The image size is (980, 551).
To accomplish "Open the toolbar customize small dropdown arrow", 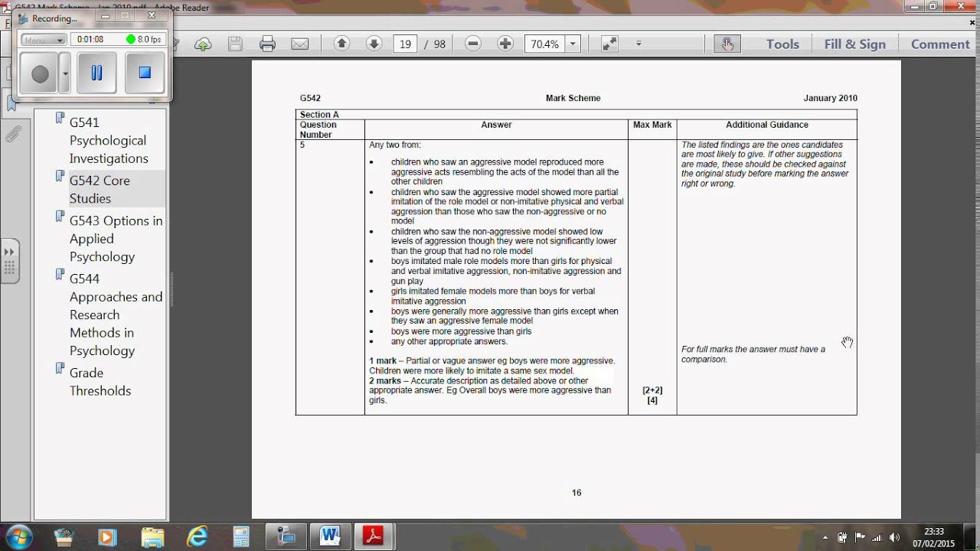I will 639,44.
